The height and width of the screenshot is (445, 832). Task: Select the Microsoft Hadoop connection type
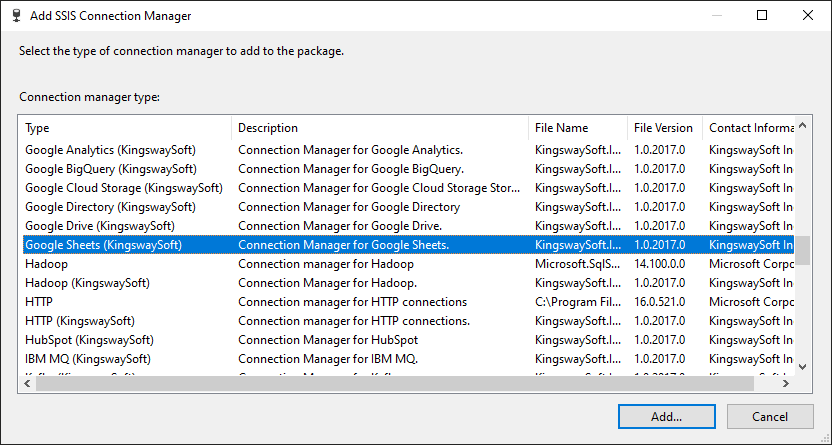(x=47, y=264)
